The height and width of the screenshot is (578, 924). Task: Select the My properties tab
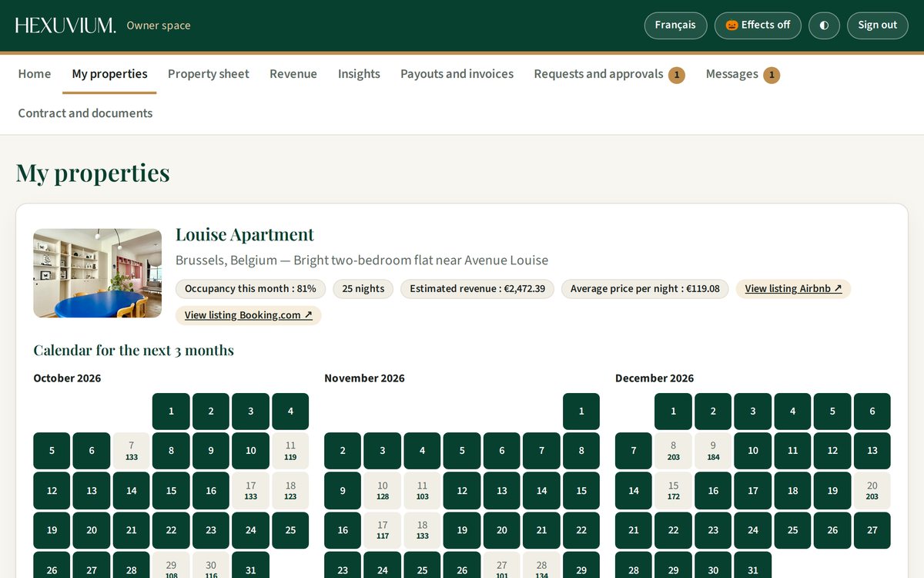tap(109, 74)
